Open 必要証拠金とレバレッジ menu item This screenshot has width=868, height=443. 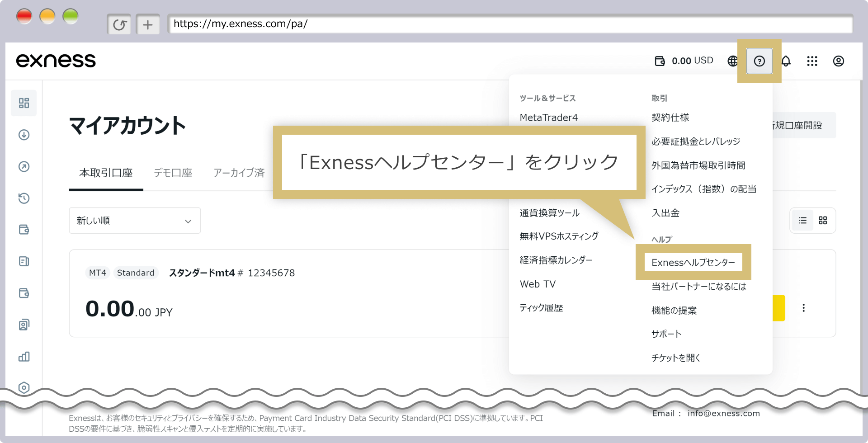coord(696,141)
